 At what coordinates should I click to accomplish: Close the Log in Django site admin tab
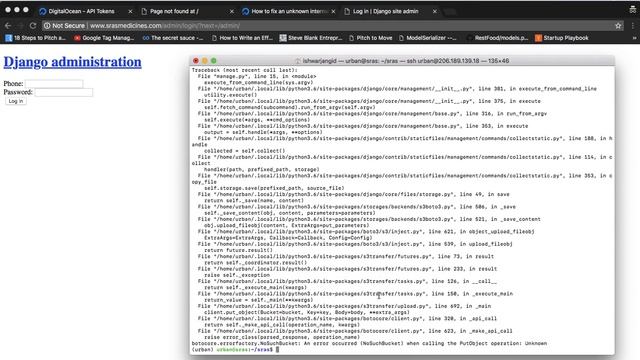435,11
